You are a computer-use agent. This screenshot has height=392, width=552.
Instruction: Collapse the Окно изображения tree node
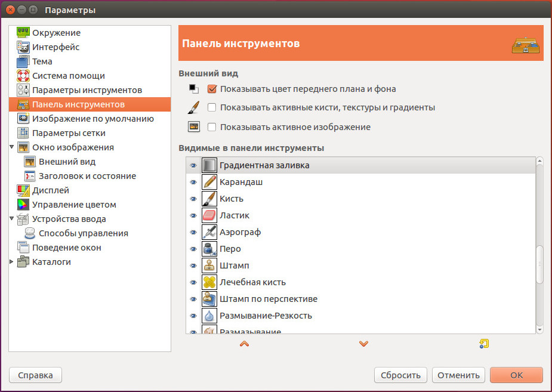tap(11, 147)
